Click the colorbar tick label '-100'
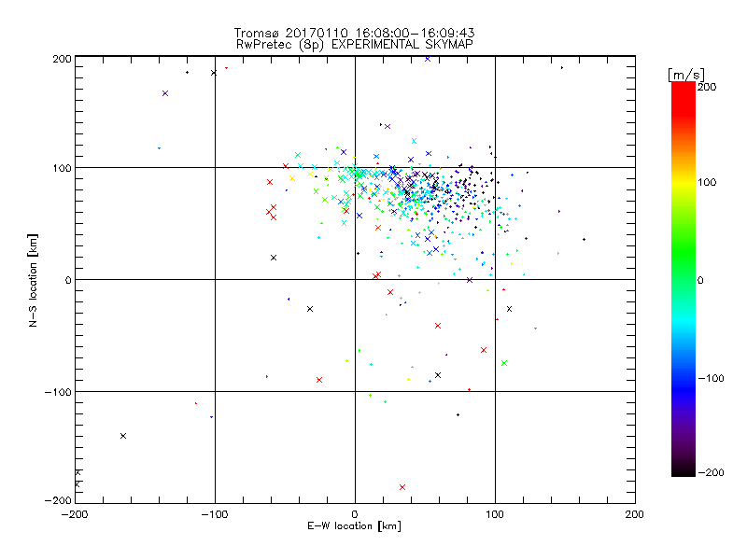The height and width of the screenshot is (560, 747). point(711,378)
